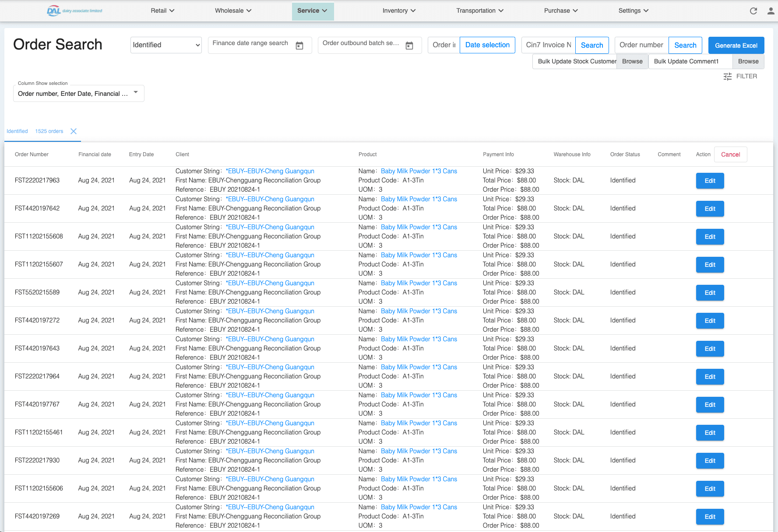This screenshot has width=778, height=532.
Task: Focus the Order input beside Date selection
Action: click(444, 45)
